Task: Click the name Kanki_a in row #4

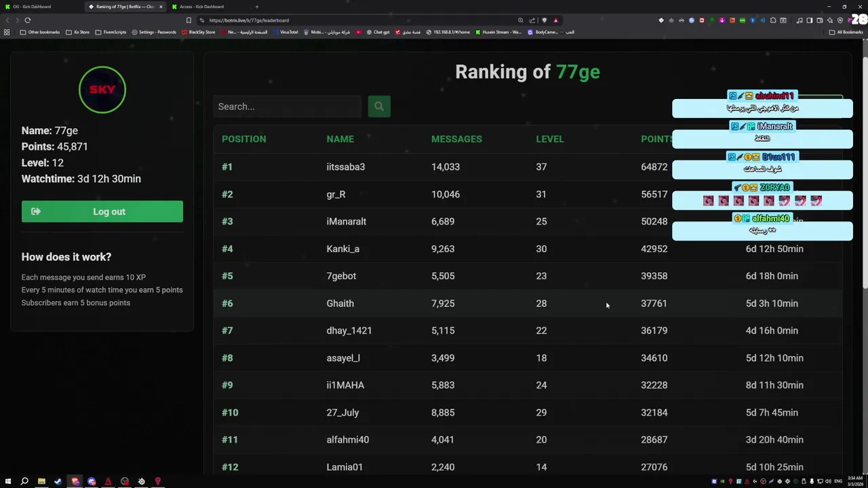Action: pyautogui.click(x=342, y=249)
